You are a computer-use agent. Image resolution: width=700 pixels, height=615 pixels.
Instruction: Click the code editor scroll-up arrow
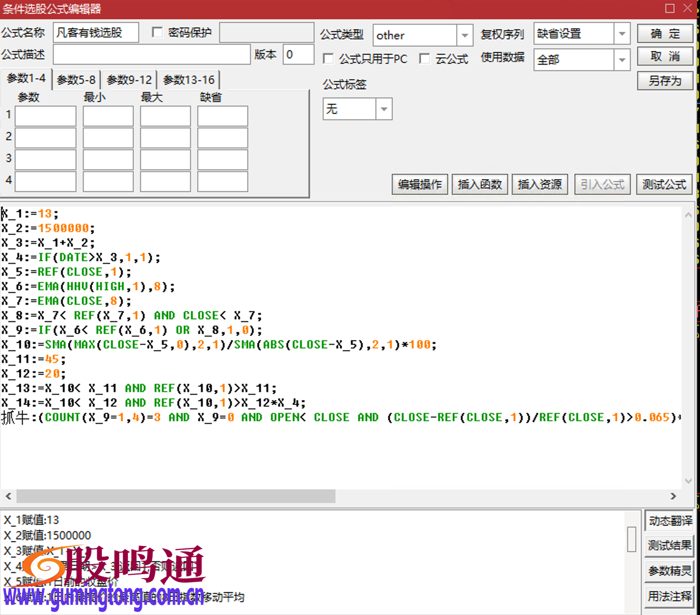[x=688, y=215]
